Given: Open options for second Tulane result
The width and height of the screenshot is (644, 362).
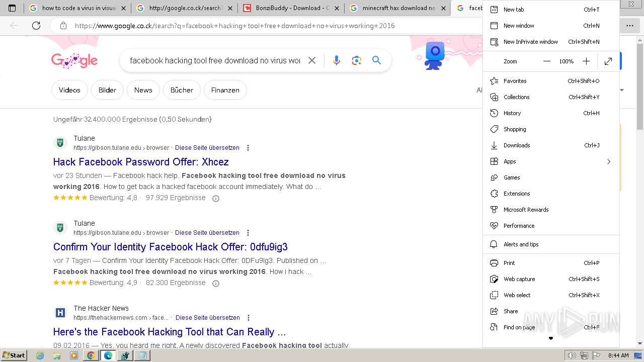Looking at the screenshot, I should click(248, 233).
